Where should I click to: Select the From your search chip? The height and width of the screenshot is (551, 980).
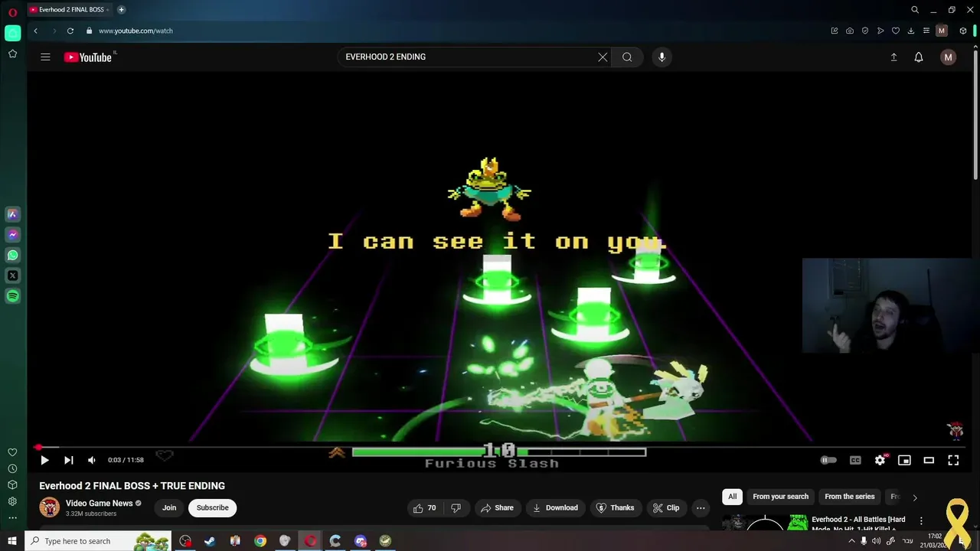780,497
